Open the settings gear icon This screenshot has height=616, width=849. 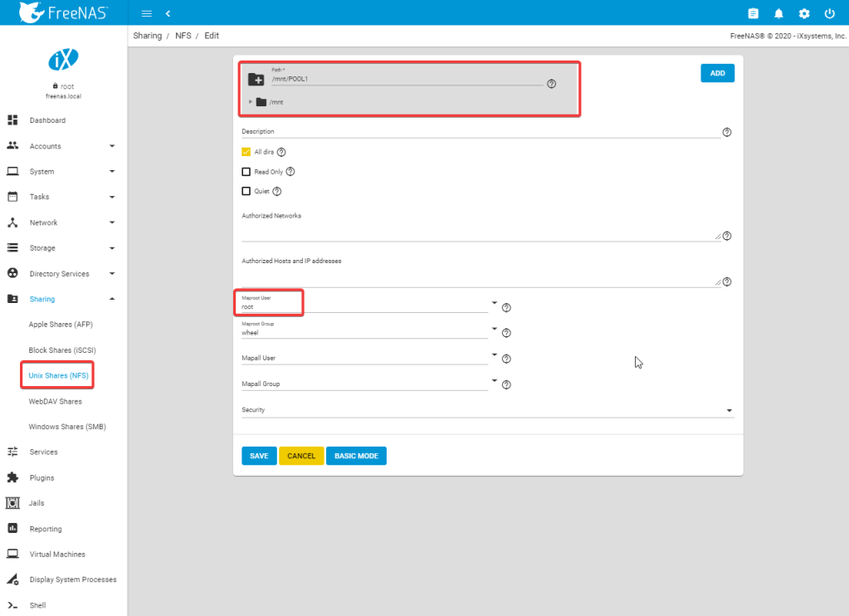pyautogui.click(x=803, y=13)
